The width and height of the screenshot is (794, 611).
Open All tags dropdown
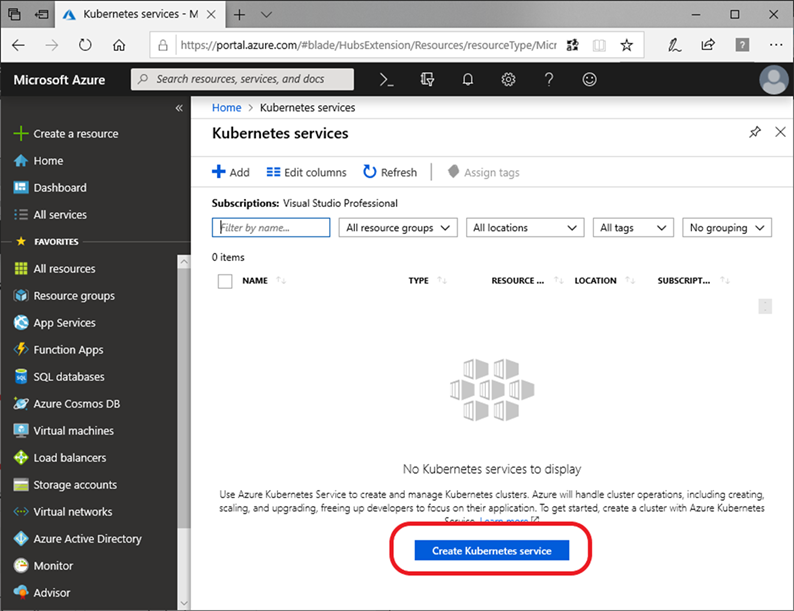633,228
